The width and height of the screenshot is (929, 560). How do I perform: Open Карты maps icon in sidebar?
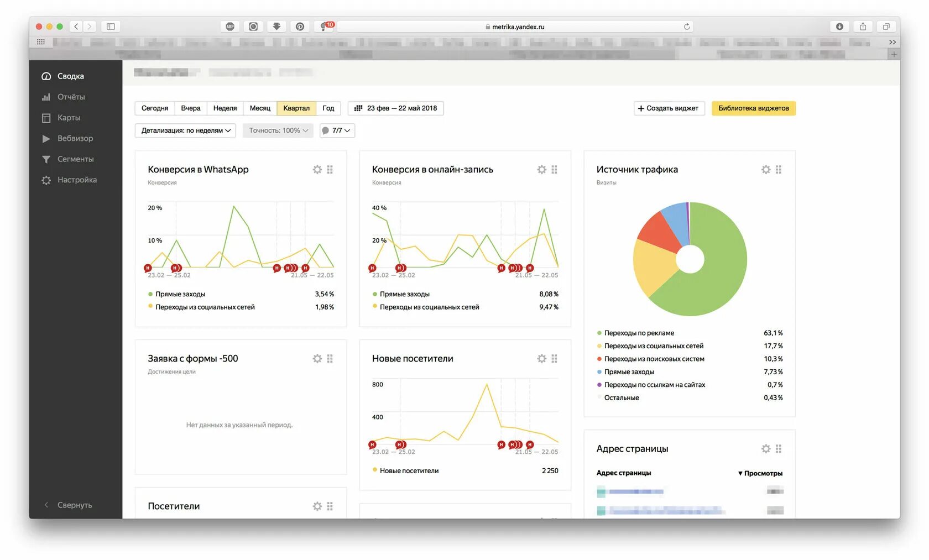(46, 118)
